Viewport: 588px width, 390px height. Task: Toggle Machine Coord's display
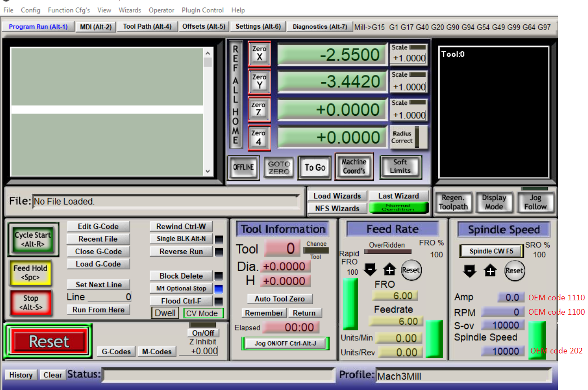pyautogui.click(x=354, y=166)
